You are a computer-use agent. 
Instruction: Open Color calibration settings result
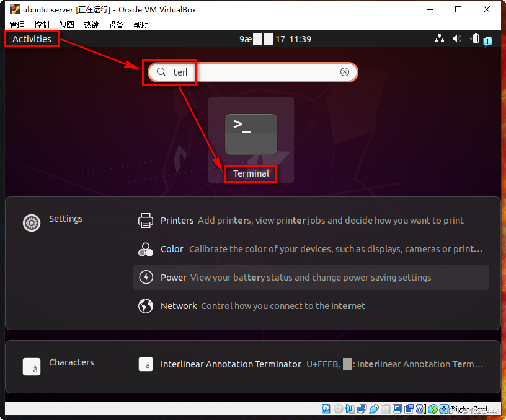(x=311, y=249)
